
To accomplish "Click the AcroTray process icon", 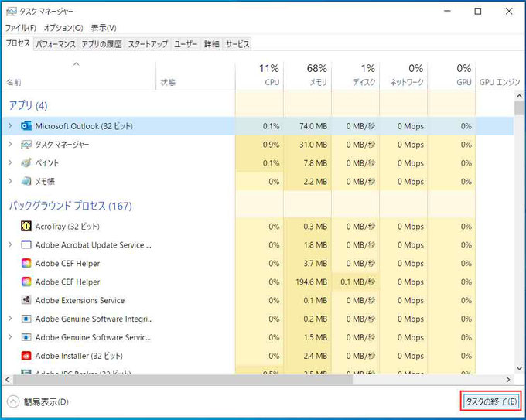I will pyautogui.click(x=26, y=226).
